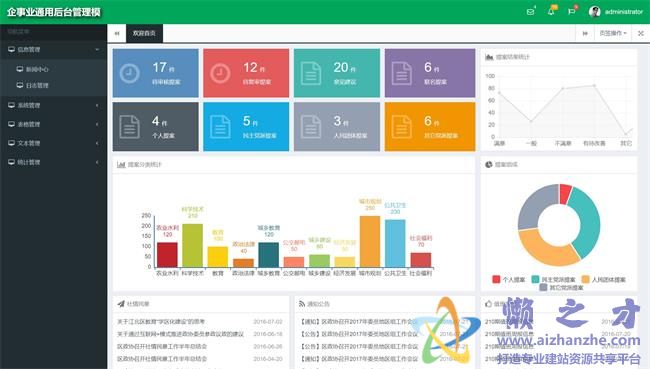Toggle the teal legend swatch under donut chart

click(536, 279)
